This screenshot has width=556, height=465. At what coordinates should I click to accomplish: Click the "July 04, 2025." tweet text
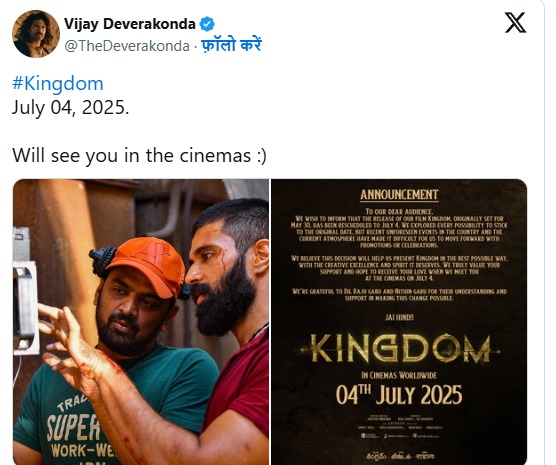tap(71, 107)
